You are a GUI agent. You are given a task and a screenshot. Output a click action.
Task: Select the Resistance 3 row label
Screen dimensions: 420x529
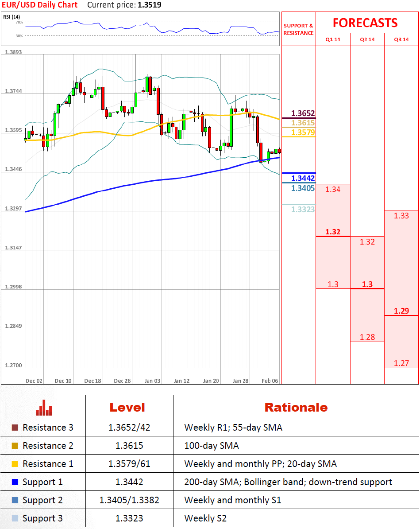pyautogui.click(x=48, y=428)
